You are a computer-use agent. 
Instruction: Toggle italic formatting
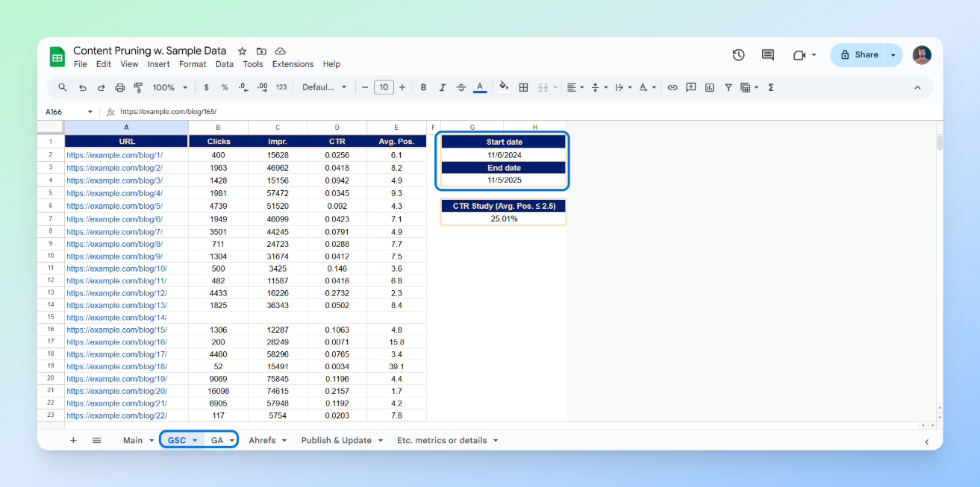tap(442, 87)
